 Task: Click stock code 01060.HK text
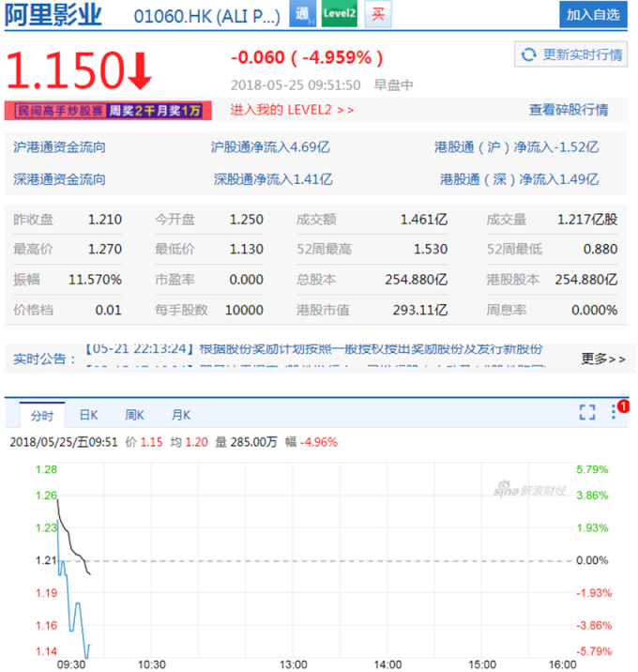[x=207, y=17]
